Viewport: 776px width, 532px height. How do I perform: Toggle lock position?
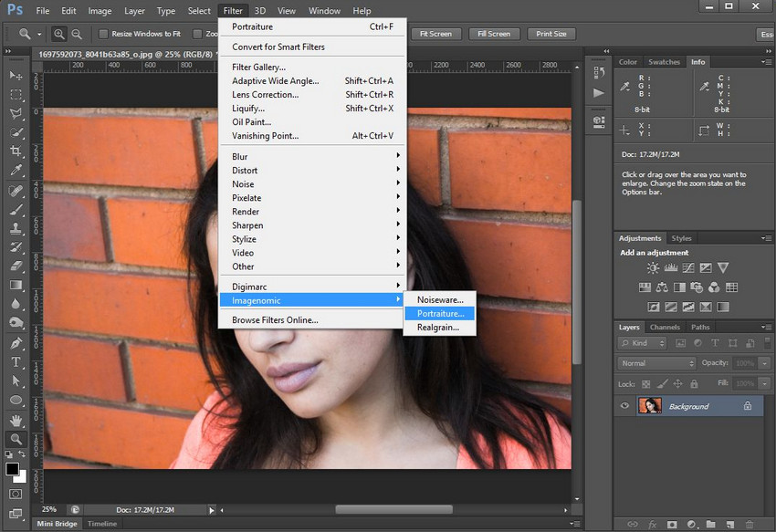pyautogui.click(x=678, y=383)
